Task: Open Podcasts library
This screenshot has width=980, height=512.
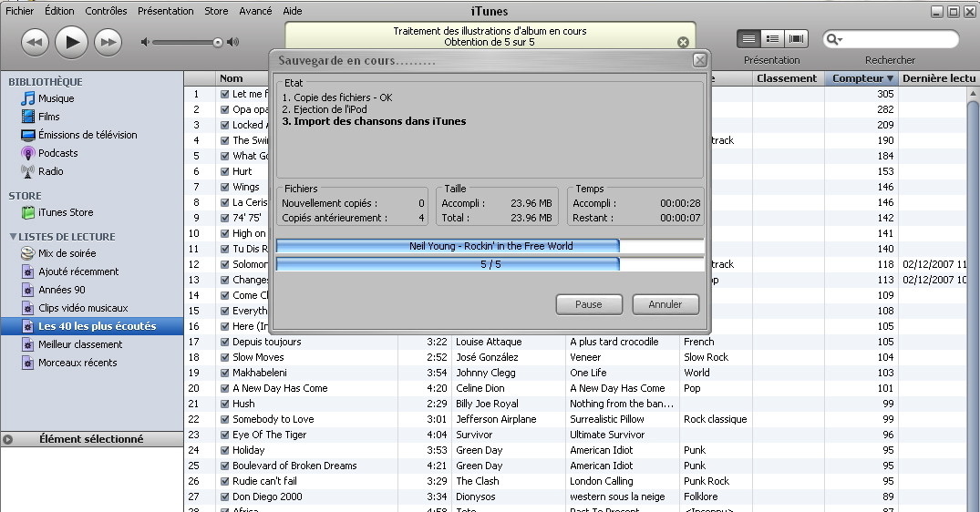Action: tap(57, 152)
